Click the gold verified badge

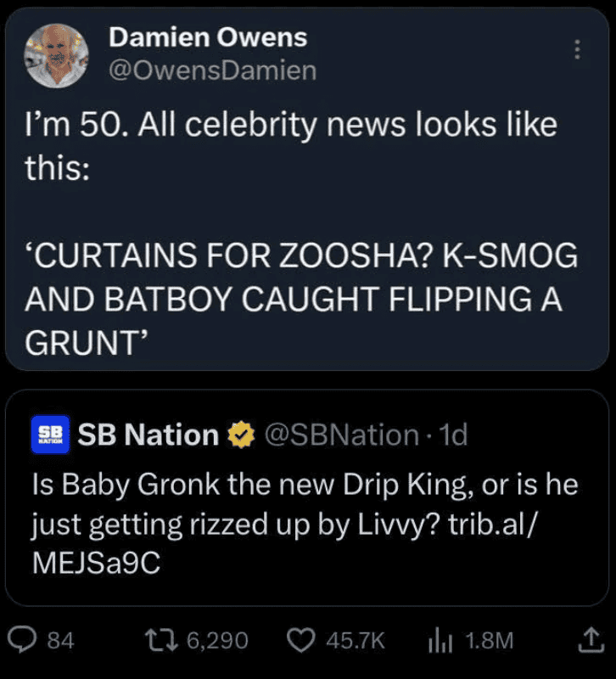tap(240, 435)
